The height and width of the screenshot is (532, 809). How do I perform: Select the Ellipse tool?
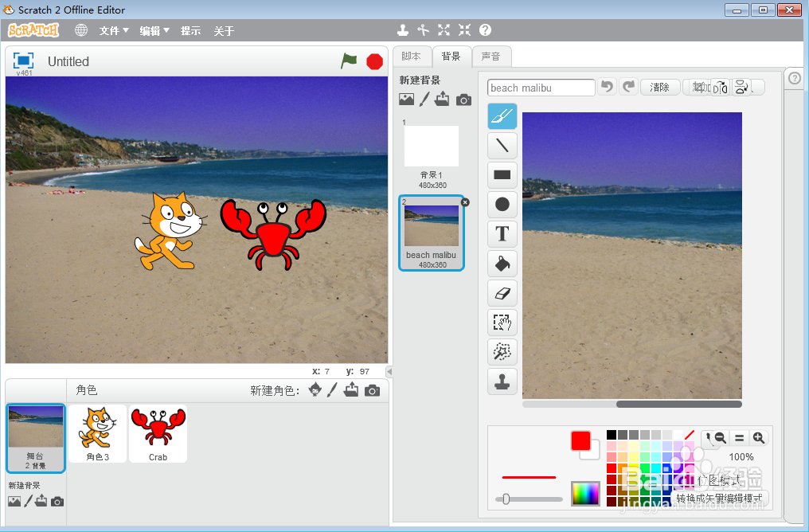(x=502, y=205)
